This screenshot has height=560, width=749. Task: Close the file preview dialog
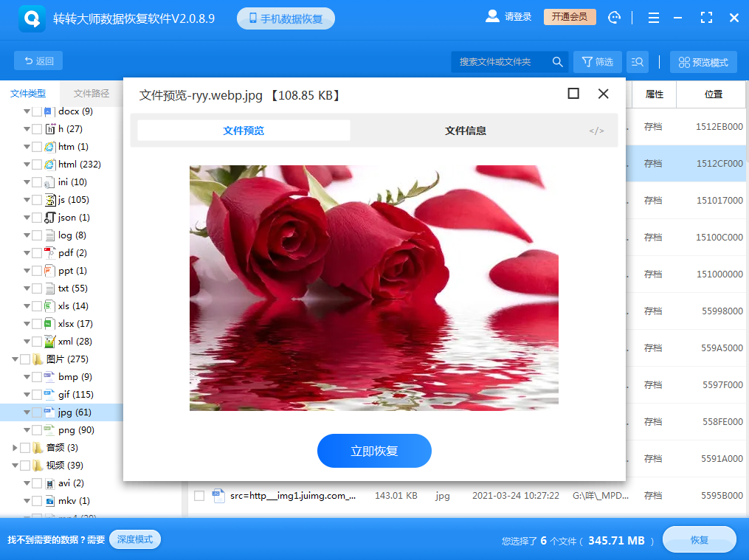[x=603, y=94]
